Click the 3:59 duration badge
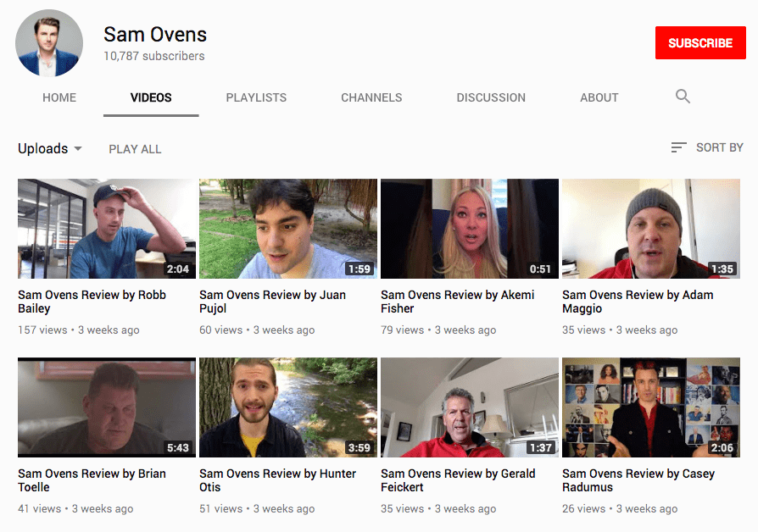 (359, 448)
